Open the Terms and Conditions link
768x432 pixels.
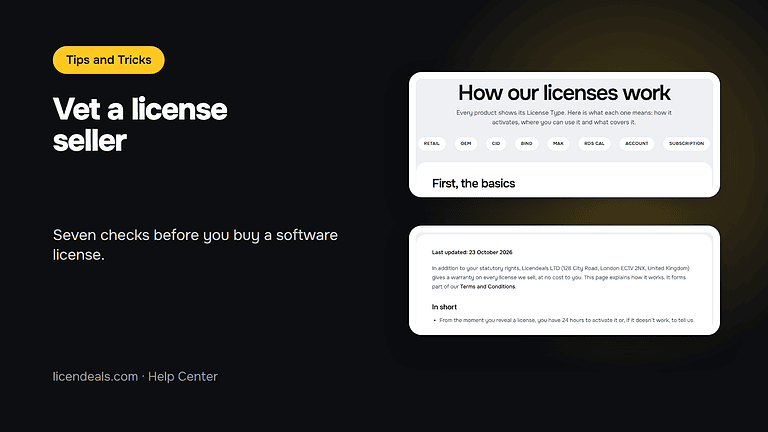tap(487, 287)
